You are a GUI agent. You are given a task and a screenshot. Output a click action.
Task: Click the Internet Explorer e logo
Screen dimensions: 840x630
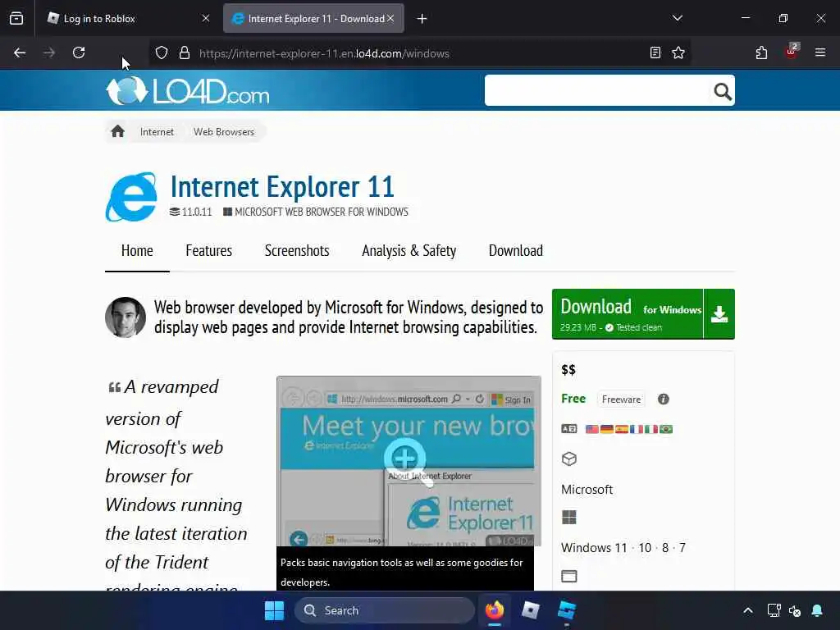131,197
